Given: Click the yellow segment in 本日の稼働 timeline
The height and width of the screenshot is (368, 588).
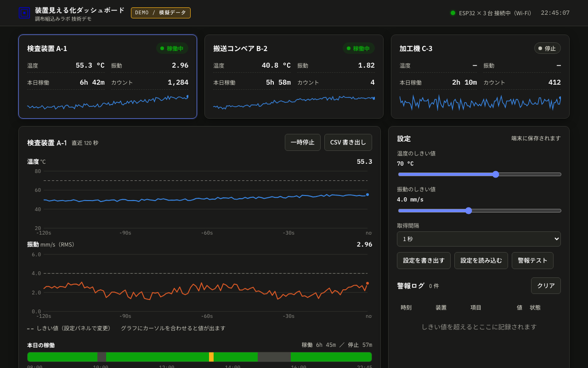Looking at the screenshot, I should [211, 357].
